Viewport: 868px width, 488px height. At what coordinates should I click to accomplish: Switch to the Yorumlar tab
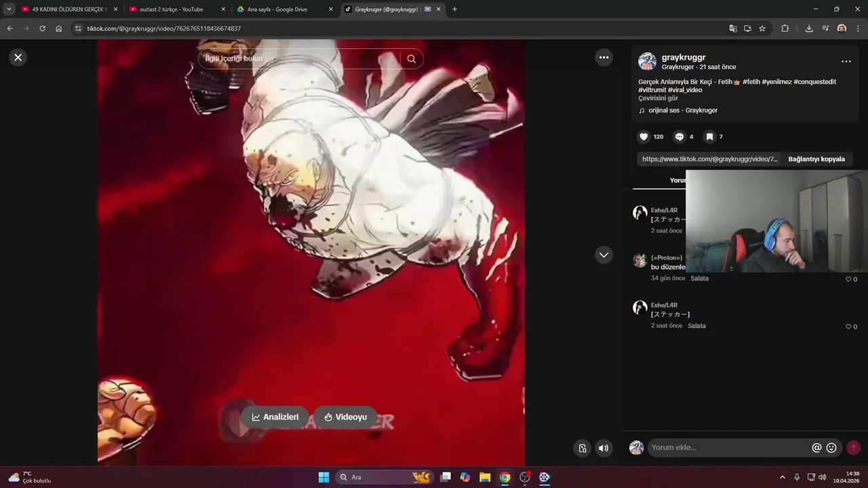(x=677, y=180)
